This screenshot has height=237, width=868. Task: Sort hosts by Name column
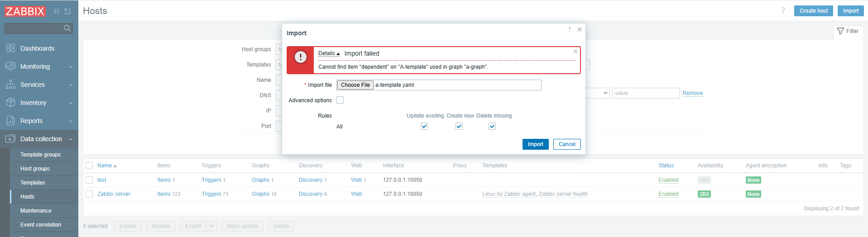pos(107,166)
